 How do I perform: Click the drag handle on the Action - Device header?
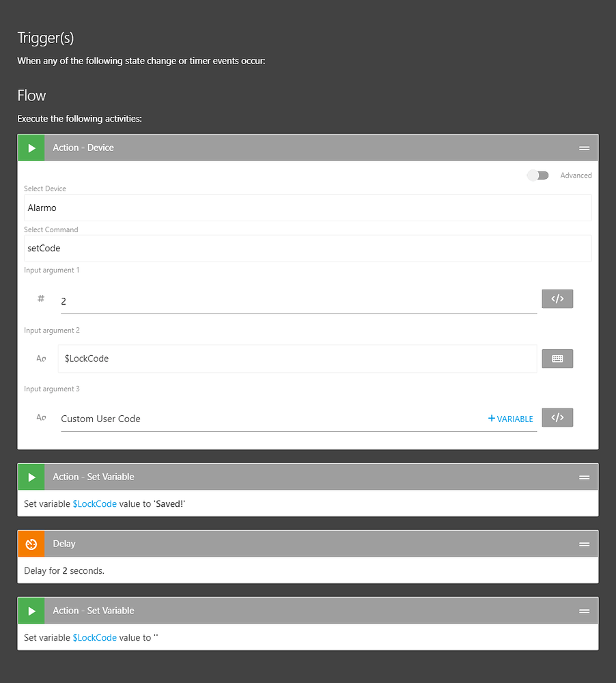pos(584,148)
